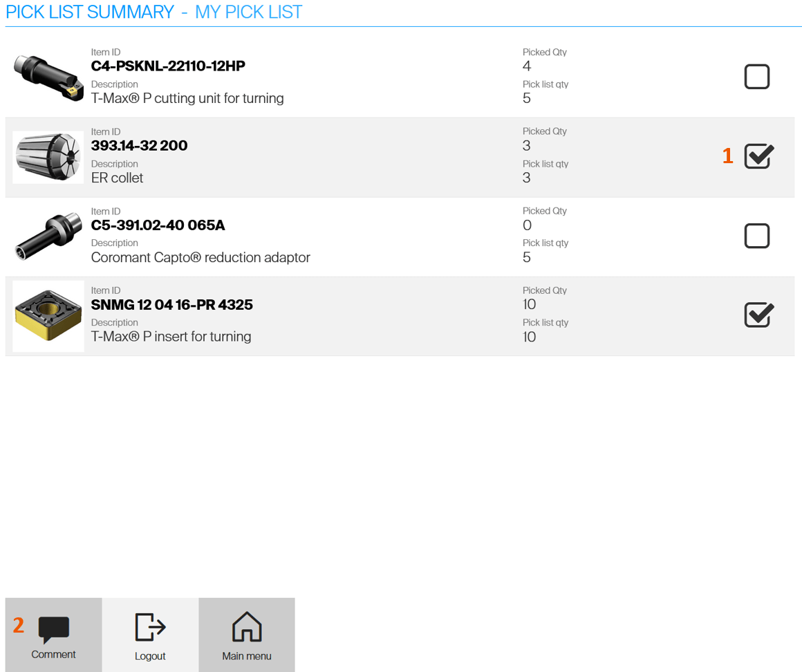Select item ID 393.14-32 200
This screenshot has height=672, width=802.
(x=139, y=146)
